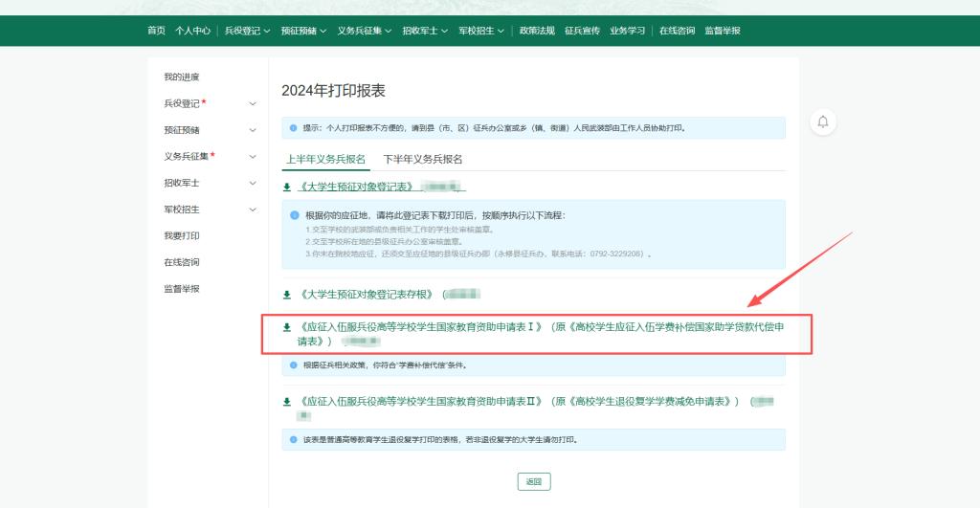
Task: Click 我的进度 in the left sidebar
Action: (182, 77)
